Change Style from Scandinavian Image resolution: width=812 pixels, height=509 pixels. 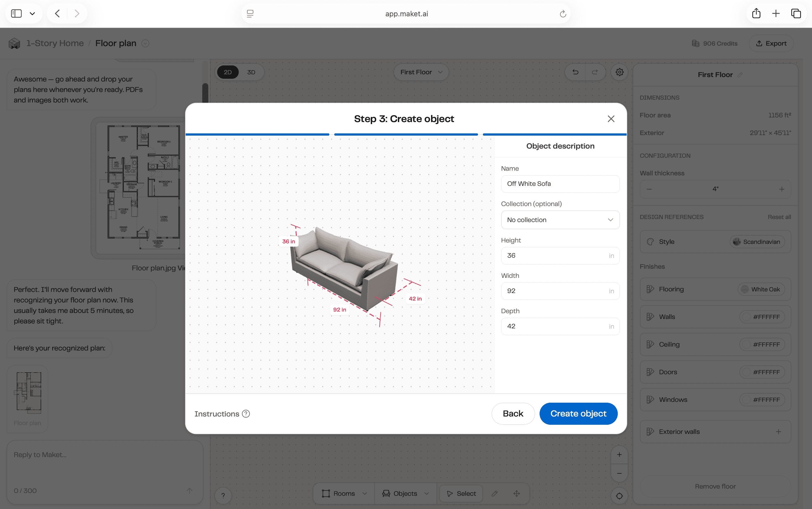[758, 242]
